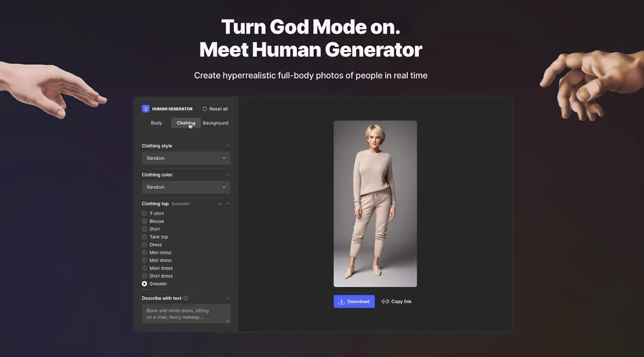Screen dimensions: 644x357
Task: Click the text description input field
Action: coord(186,314)
